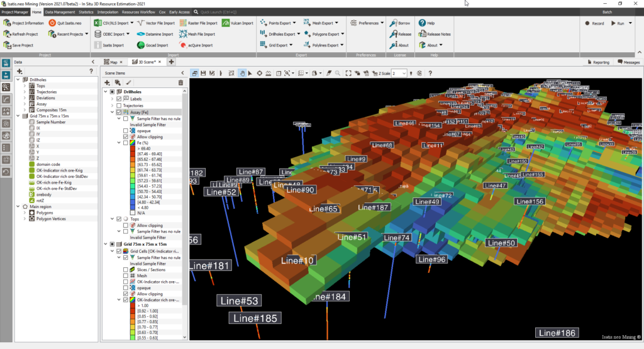This screenshot has width=644, height=349.
Task: Enable the Mesh checkbox under Grid Cells
Action: 126,276
